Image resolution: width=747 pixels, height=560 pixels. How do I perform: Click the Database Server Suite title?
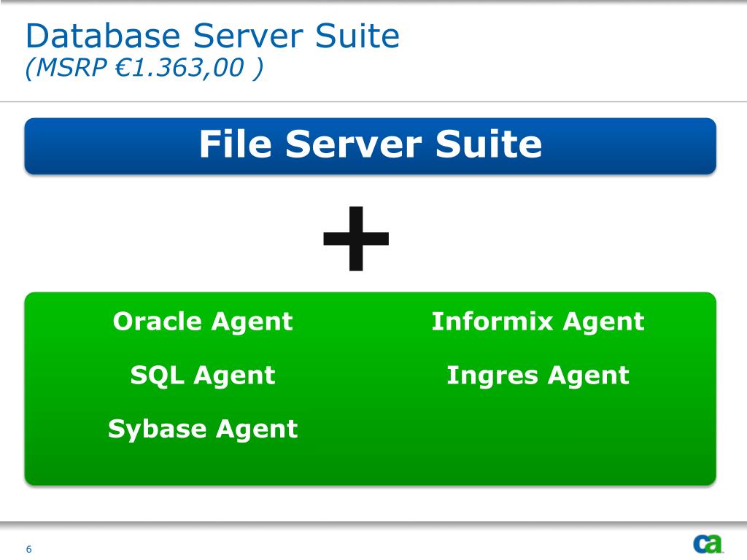[x=212, y=36]
